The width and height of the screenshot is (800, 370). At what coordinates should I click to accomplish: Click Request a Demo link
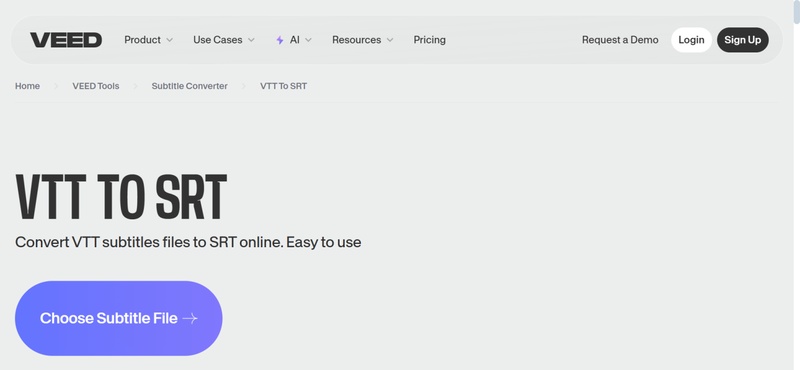pyautogui.click(x=620, y=40)
